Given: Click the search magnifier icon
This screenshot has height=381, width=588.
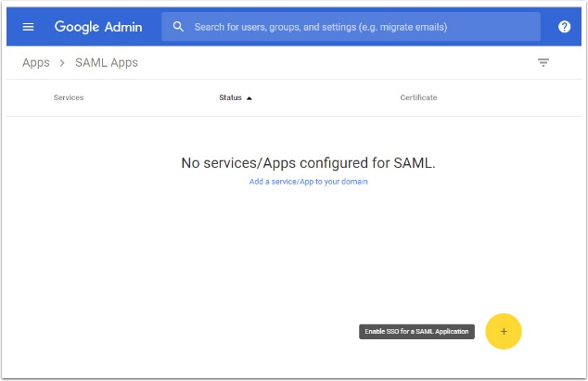Looking at the screenshot, I should point(178,27).
